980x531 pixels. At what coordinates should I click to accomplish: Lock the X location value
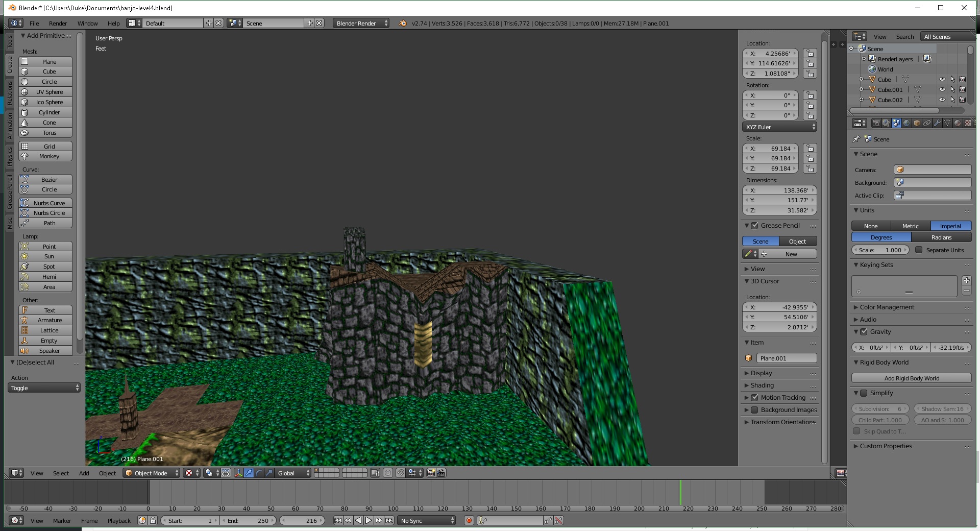[x=810, y=54]
